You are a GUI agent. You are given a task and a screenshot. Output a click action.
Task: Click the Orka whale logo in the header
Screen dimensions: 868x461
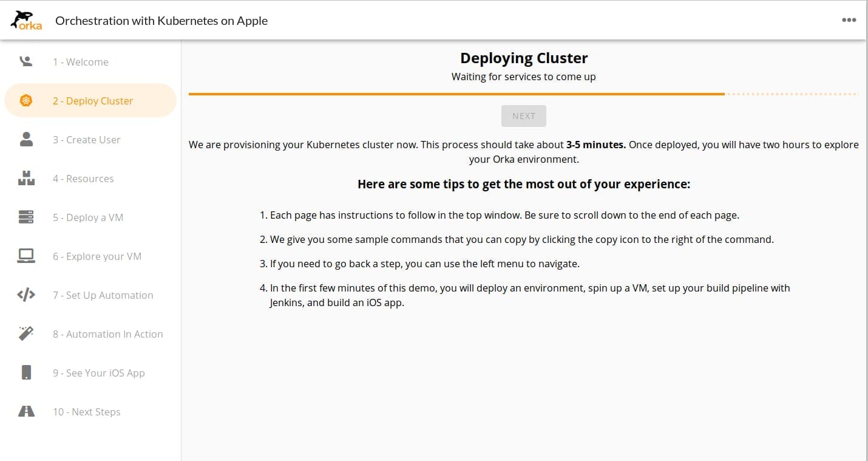click(x=25, y=19)
